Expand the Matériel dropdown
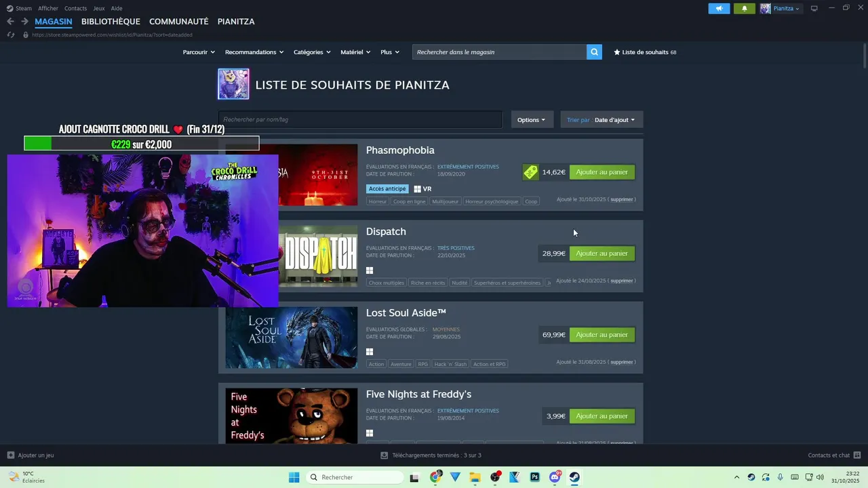 355,52
